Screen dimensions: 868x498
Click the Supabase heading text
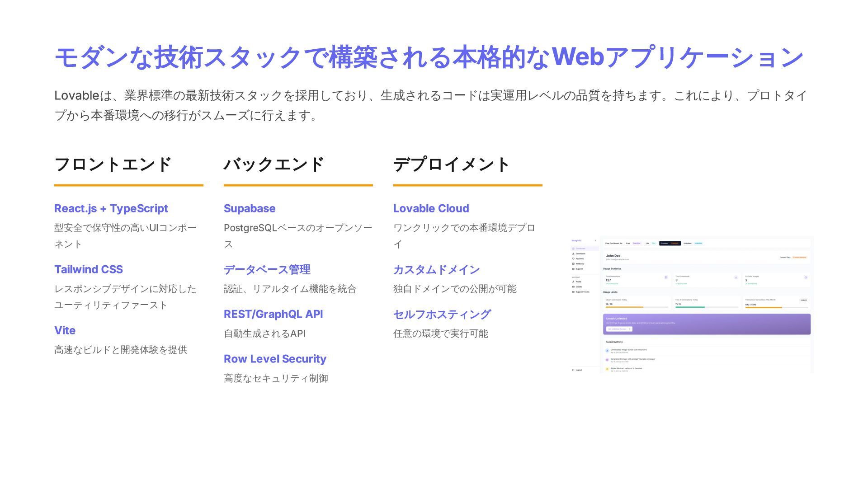pyautogui.click(x=250, y=208)
